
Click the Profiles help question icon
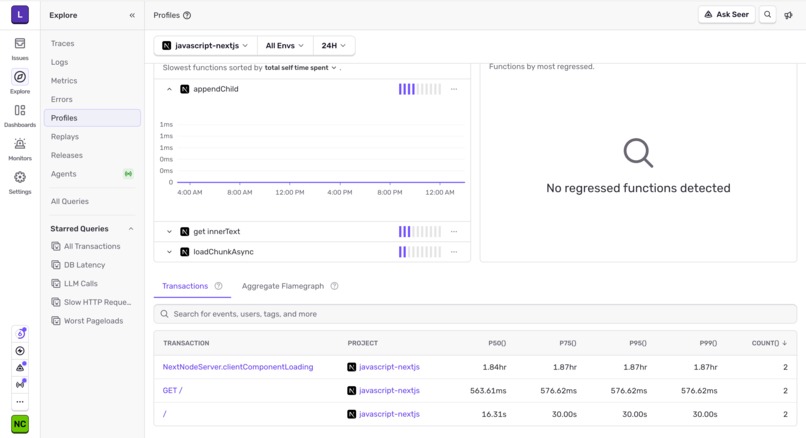click(187, 15)
